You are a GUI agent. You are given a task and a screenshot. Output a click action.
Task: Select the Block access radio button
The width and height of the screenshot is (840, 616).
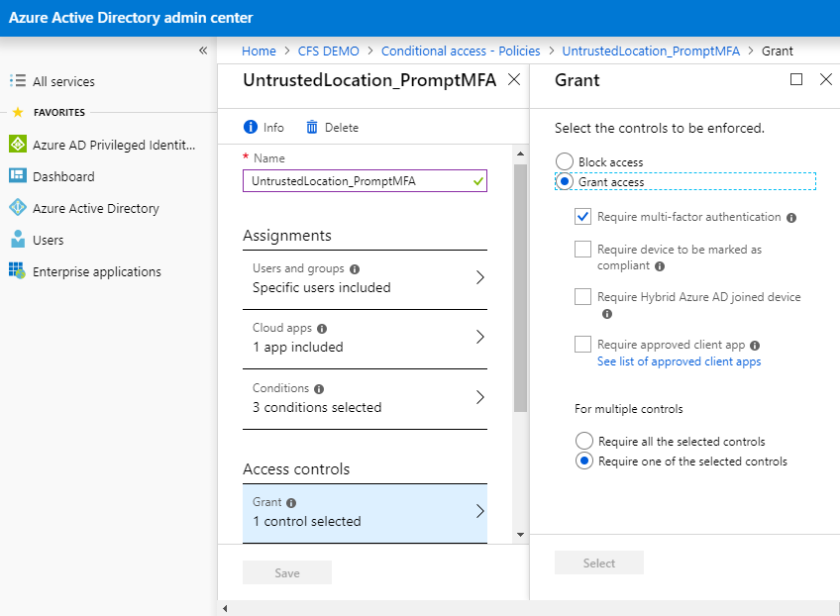click(x=565, y=161)
